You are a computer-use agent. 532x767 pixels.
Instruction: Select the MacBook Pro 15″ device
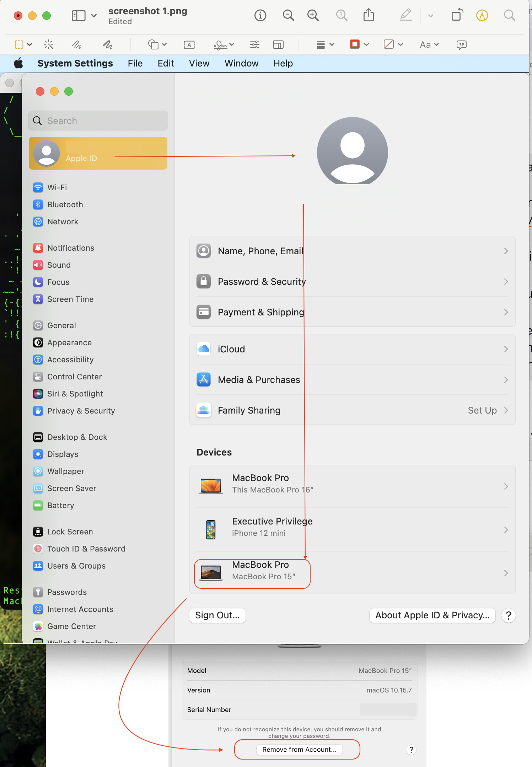pos(352,573)
